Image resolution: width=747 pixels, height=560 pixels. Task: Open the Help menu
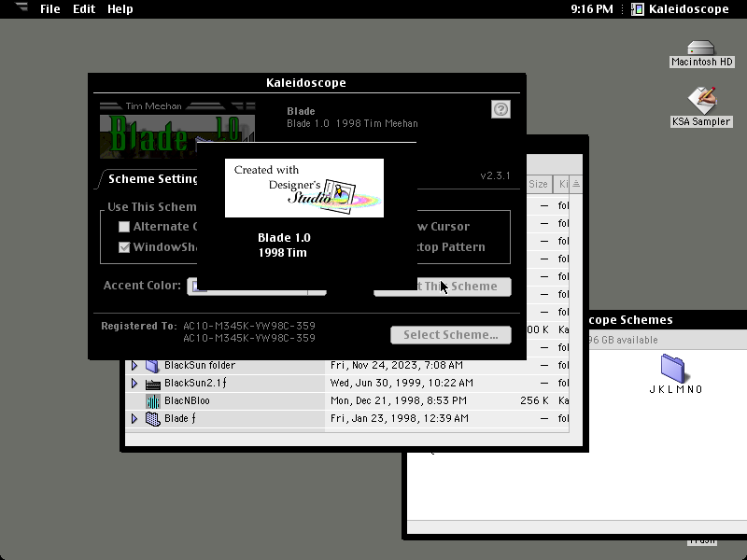[120, 9]
